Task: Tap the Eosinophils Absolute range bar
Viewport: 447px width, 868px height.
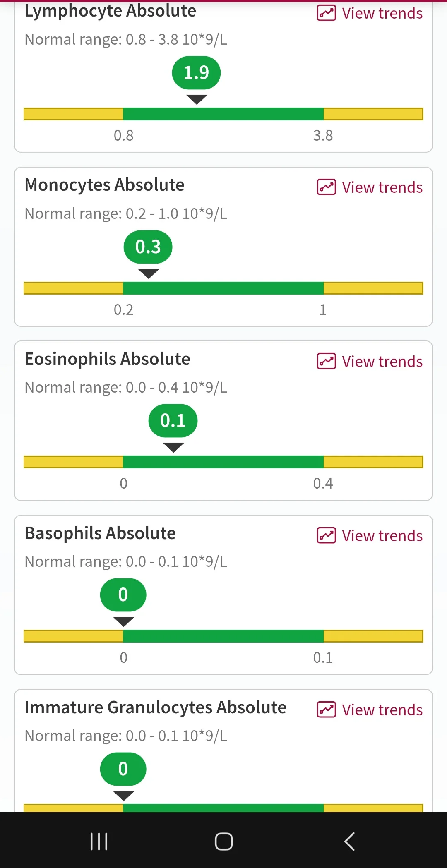Action: pyautogui.click(x=223, y=462)
